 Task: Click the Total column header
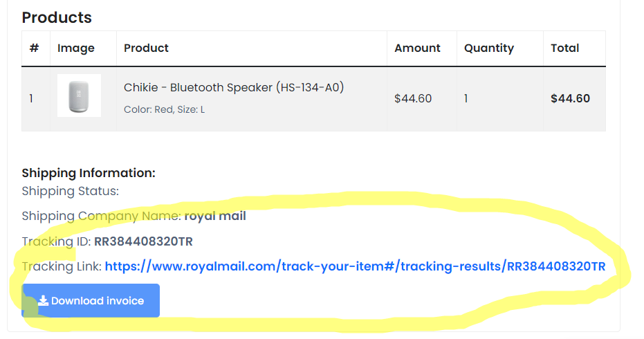(564, 48)
